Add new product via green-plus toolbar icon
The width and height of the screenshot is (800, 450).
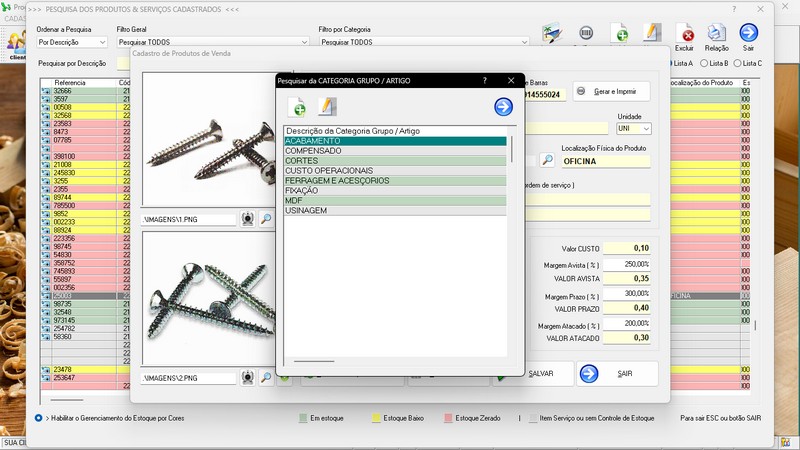(x=619, y=33)
